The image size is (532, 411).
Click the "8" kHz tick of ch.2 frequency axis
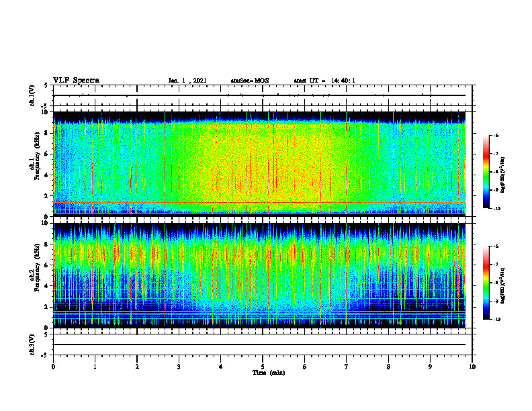pos(47,244)
